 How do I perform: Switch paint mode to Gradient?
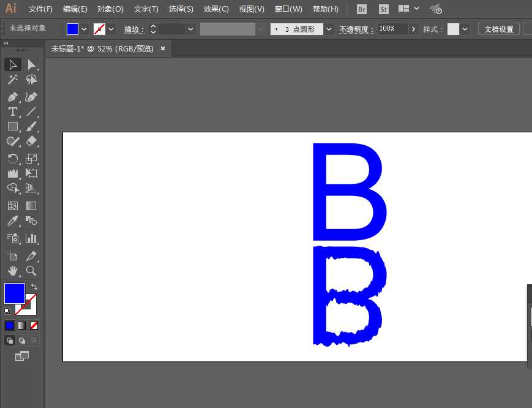[x=22, y=325]
